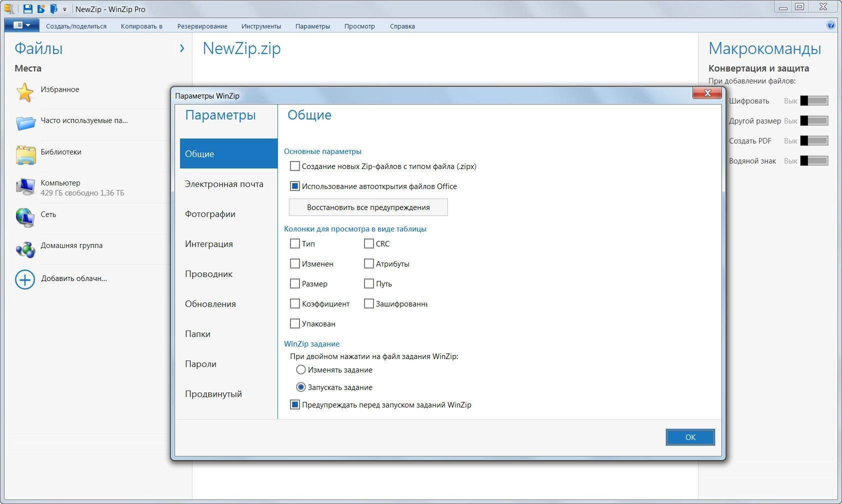
Task: Check the Тип column checkbox
Action: 295,243
